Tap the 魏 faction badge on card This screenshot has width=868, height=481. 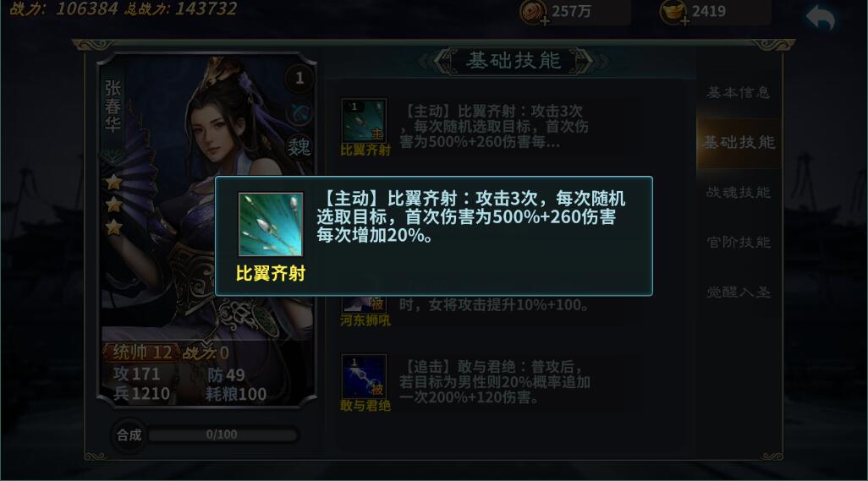(299, 146)
